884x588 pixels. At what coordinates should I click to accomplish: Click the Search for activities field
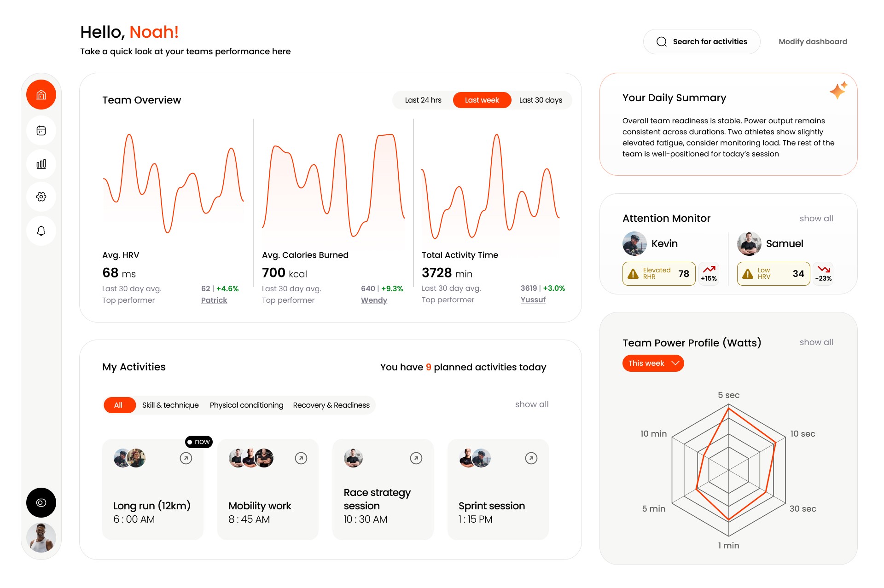coord(701,41)
